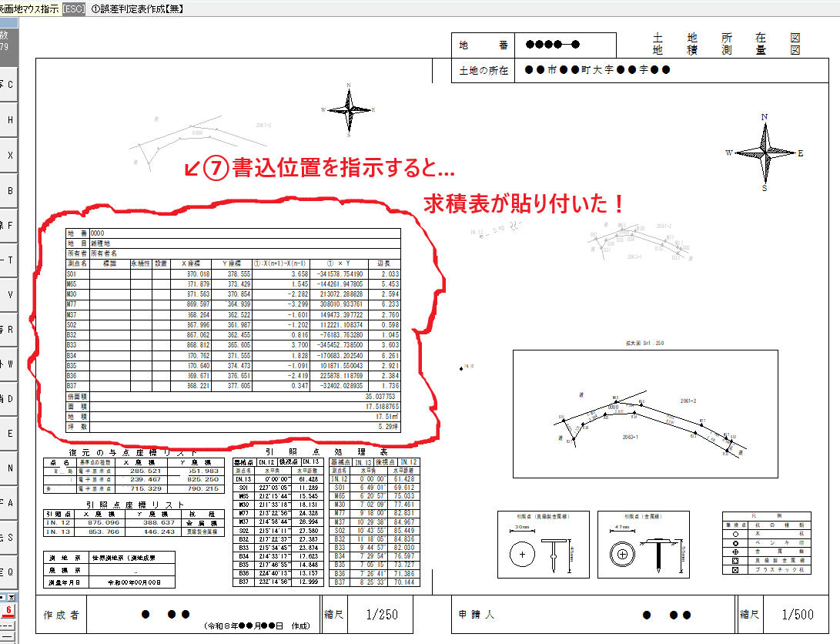
Task: Click row B37 in the area calculation table
Action: coord(233,386)
